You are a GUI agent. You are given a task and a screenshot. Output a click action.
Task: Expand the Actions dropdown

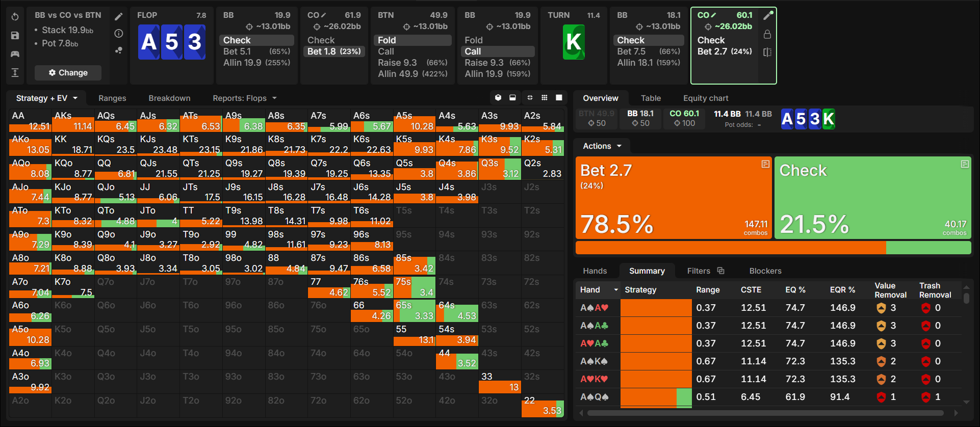(x=602, y=146)
